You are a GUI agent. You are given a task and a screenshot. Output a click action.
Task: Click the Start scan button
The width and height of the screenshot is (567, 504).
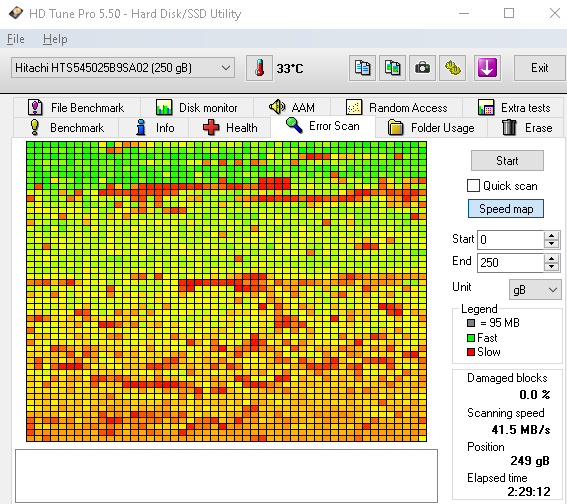tap(507, 161)
